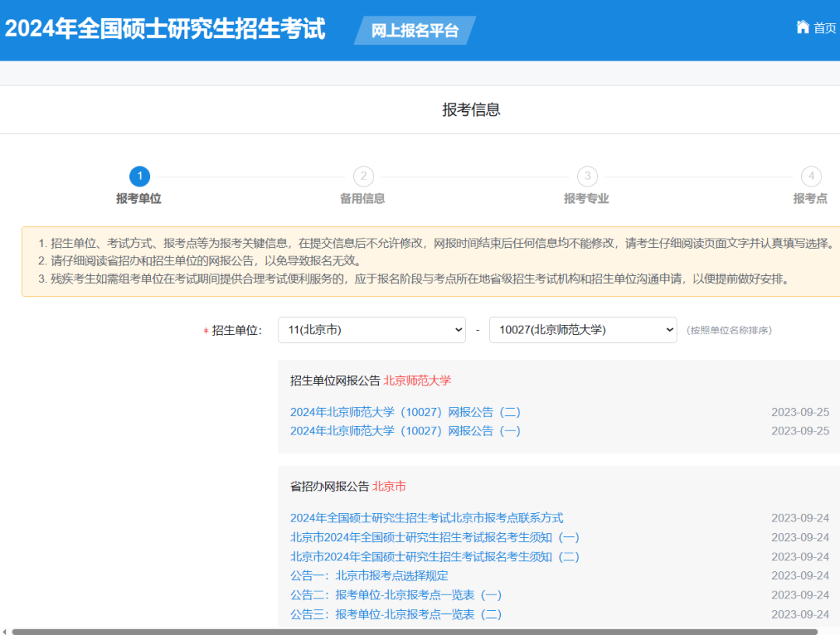Click 2023-09-24 date of 报考点联系方式 row
Screen dimensions: 840x635
click(x=800, y=518)
